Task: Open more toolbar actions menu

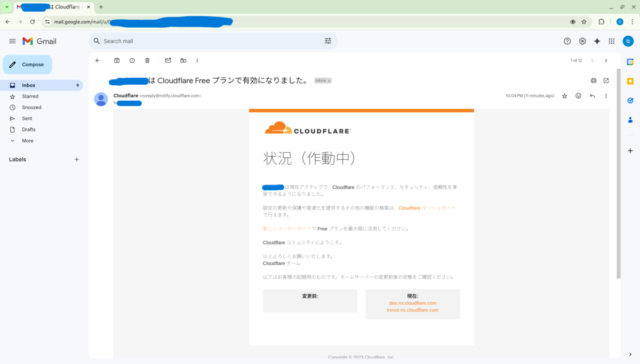Action: pos(197,61)
